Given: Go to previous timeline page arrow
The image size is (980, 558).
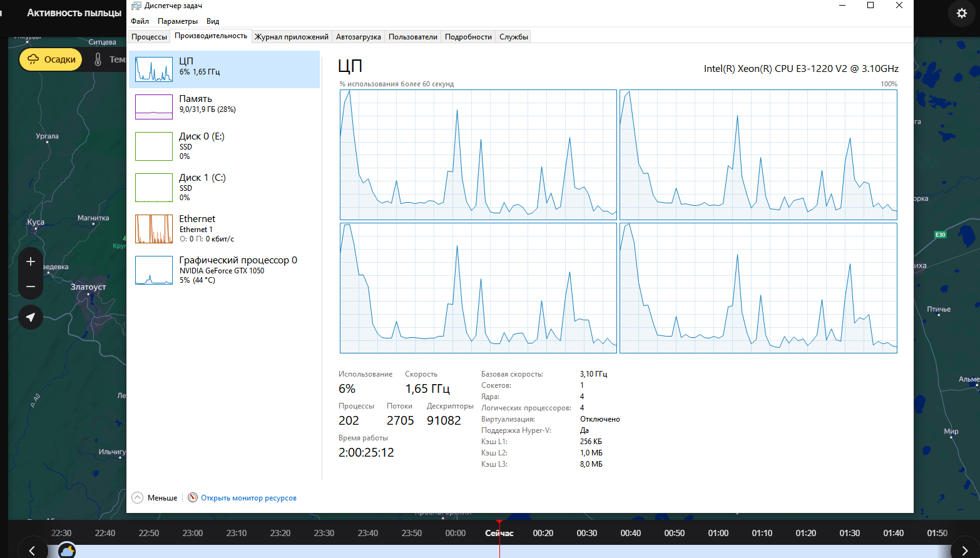Looking at the screenshot, I should (32, 550).
